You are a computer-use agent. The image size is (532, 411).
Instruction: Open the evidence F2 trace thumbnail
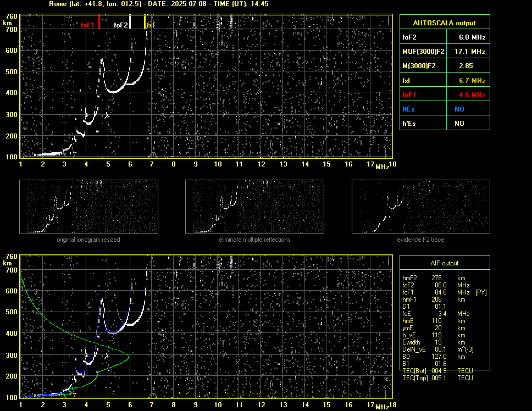(x=421, y=207)
